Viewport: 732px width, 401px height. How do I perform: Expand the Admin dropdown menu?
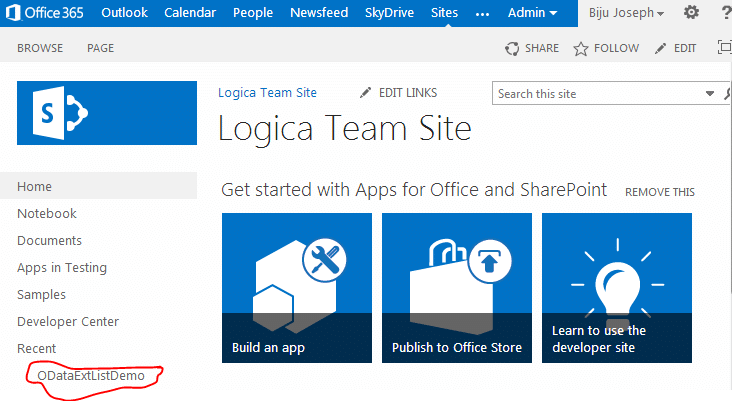click(532, 13)
